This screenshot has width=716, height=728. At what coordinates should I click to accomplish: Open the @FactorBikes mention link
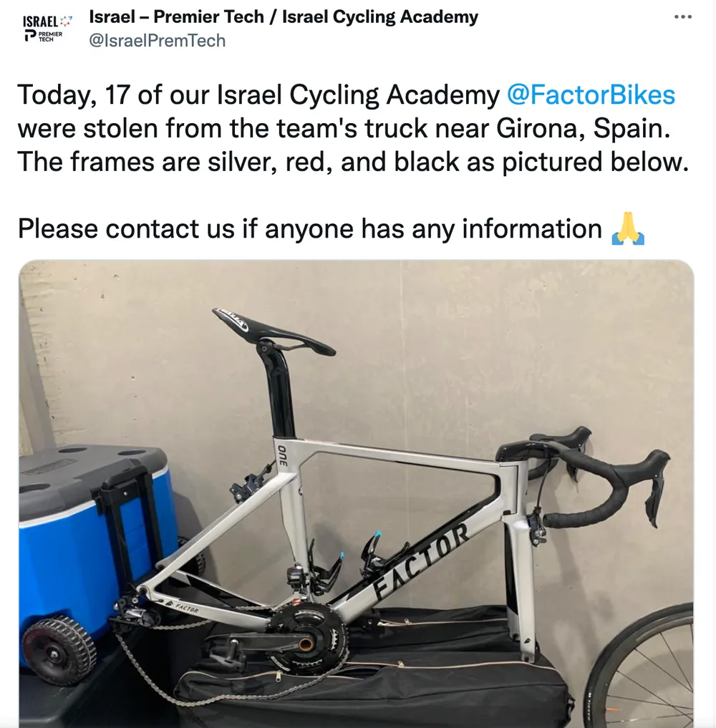point(591,94)
